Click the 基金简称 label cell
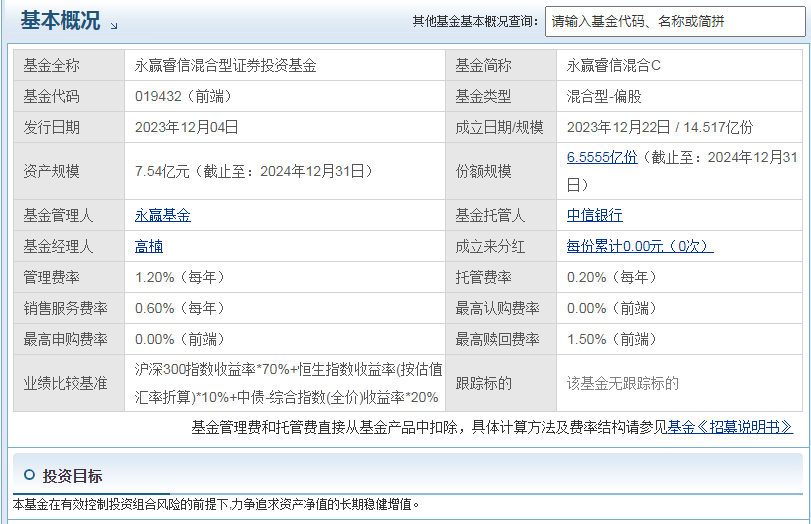The image size is (811, 524). (501, 65)
